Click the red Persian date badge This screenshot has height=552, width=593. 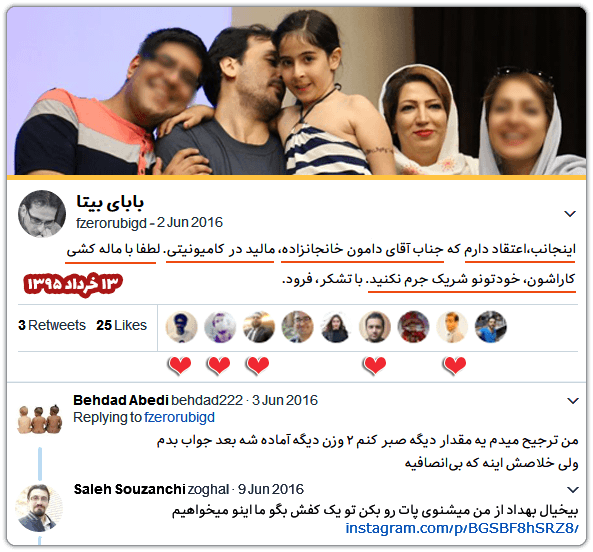73,284
